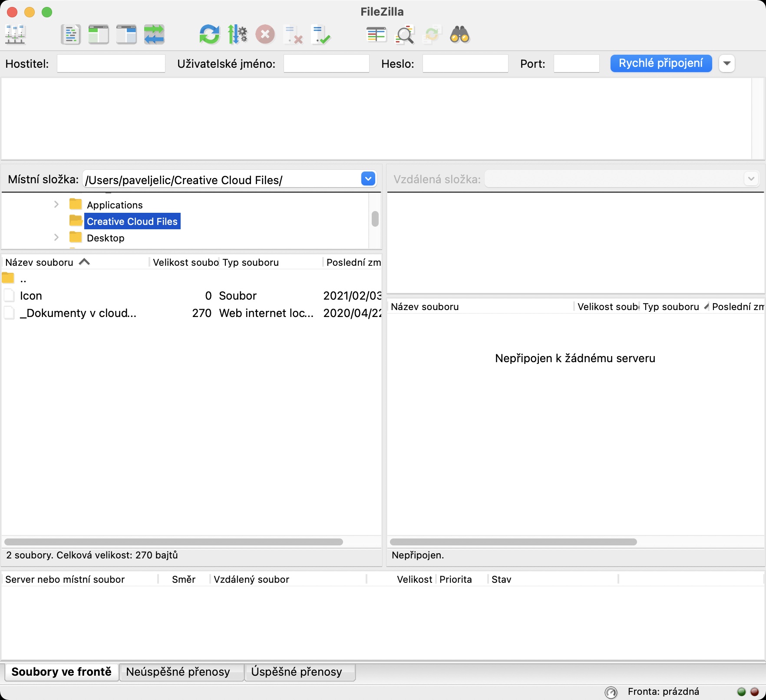Sort local files by Typ souboru column
The height and width of the screenshot is (700, 766).
click(272, 262)
